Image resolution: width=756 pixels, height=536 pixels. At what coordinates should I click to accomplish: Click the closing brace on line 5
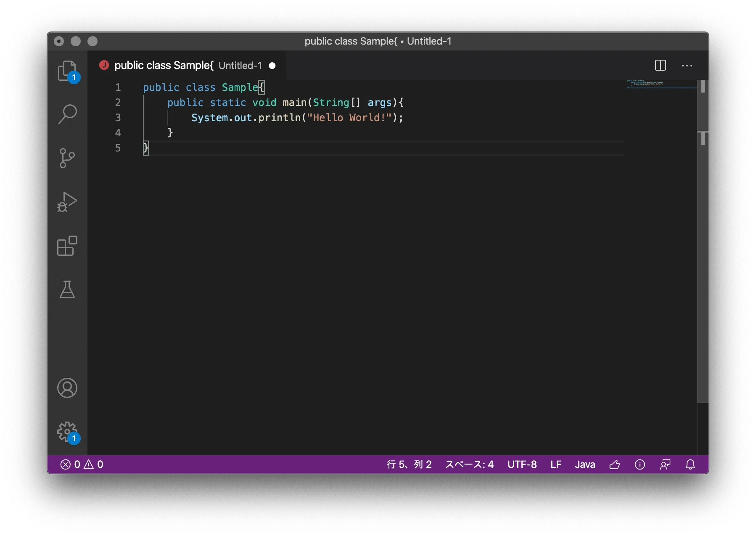click(x=146, y=148)
